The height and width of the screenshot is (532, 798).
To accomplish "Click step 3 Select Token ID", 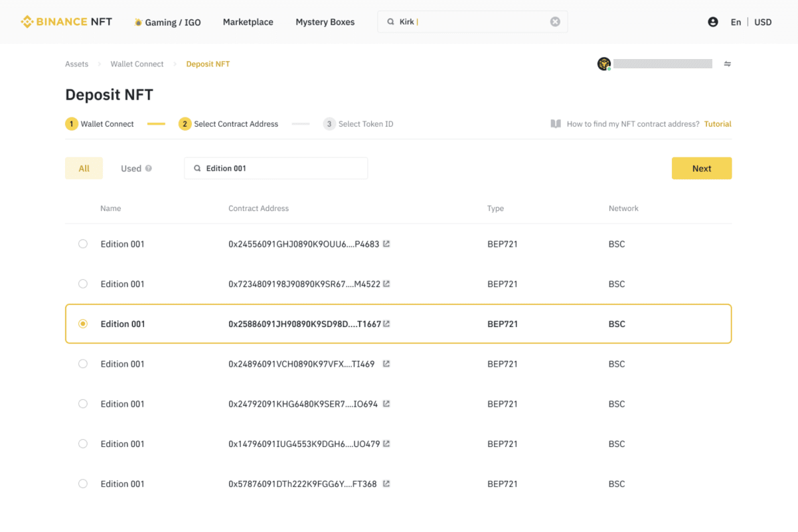I will 359,124.
